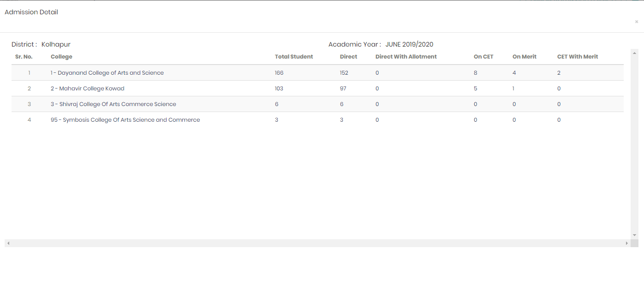Click Direct value 97 for Mahavir College
This screenshot has width=644, height=308.
pos(343,89)
